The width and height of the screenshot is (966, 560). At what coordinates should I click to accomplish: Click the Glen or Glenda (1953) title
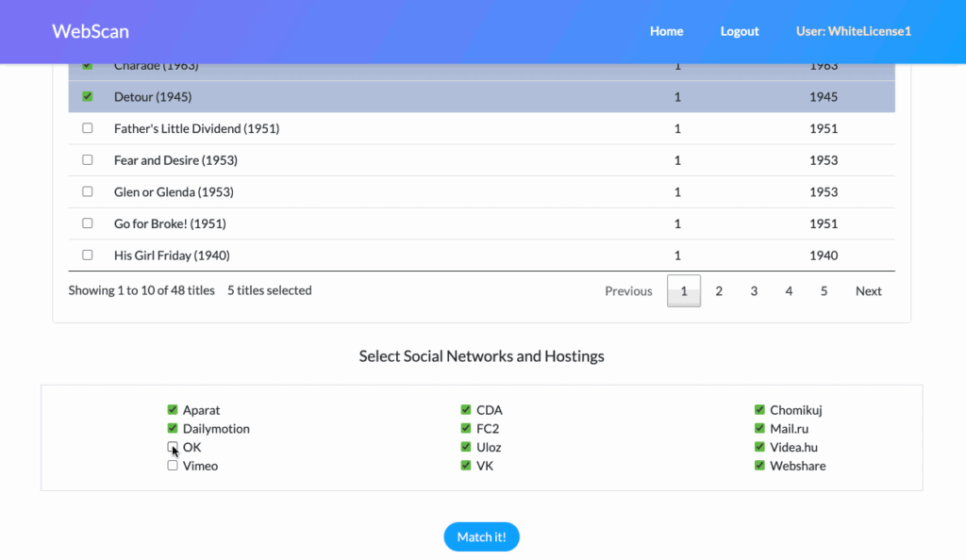174,192
